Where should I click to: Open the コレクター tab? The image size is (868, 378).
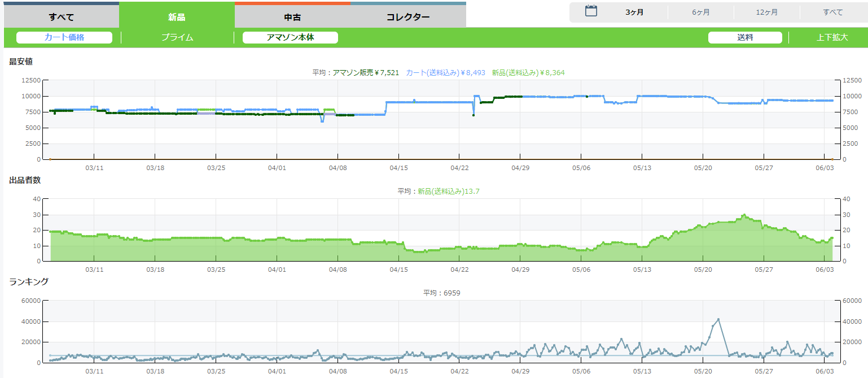coord(408,16)
